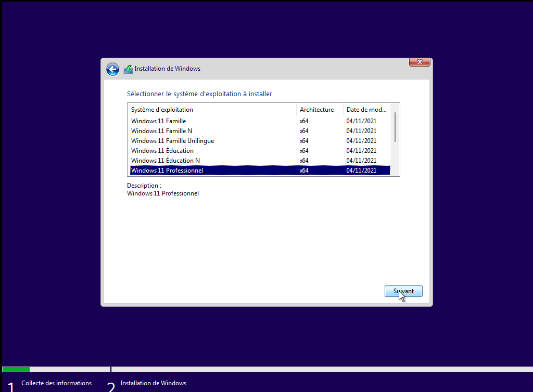533x392 pixels.
Task: Click date 04/11/2021 in Éducation row
Action: pyautogui.click(x=361, y=151)
